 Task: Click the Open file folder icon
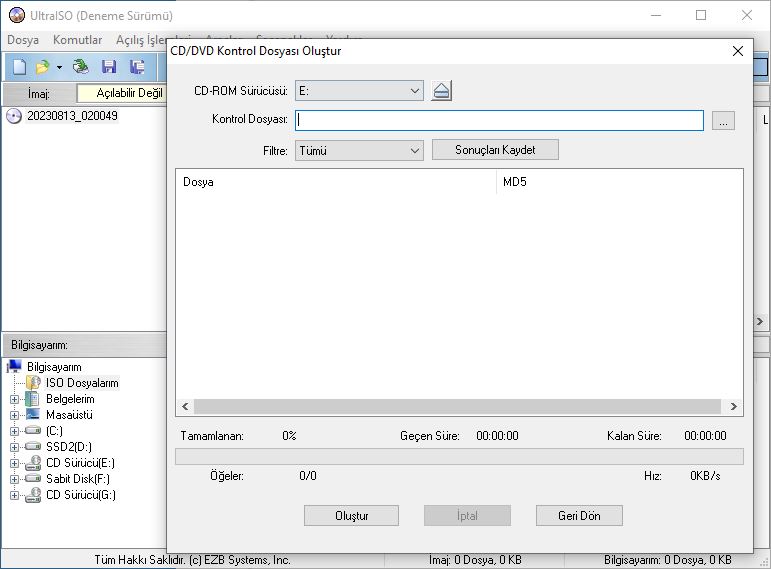43,67
